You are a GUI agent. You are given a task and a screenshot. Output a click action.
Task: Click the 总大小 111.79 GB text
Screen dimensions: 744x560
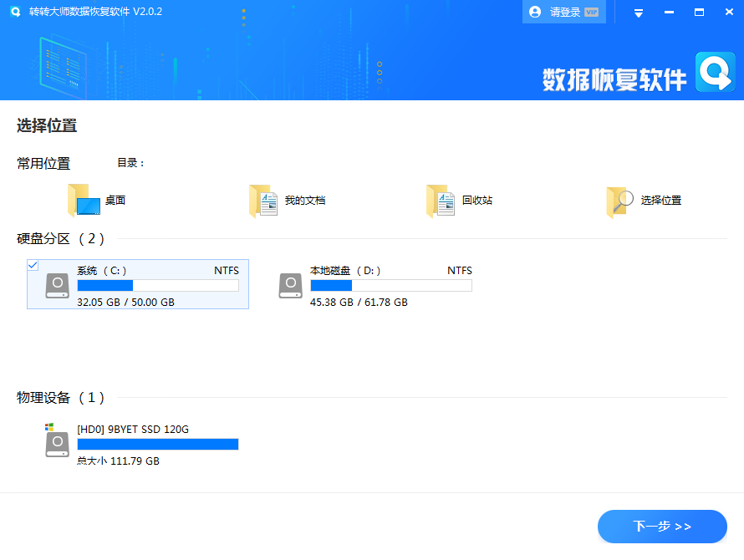[x=118, y=461]
